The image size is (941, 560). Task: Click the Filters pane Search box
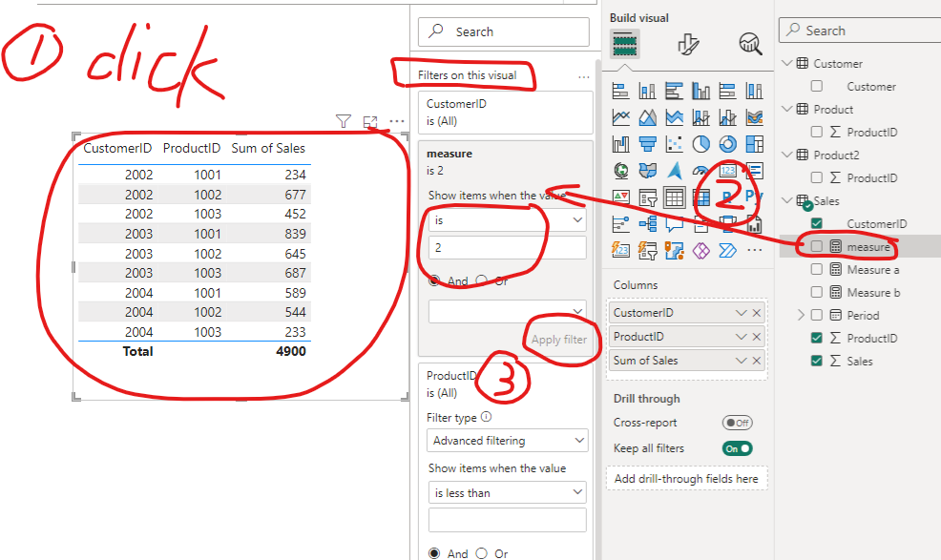click(x=504, y=31)
